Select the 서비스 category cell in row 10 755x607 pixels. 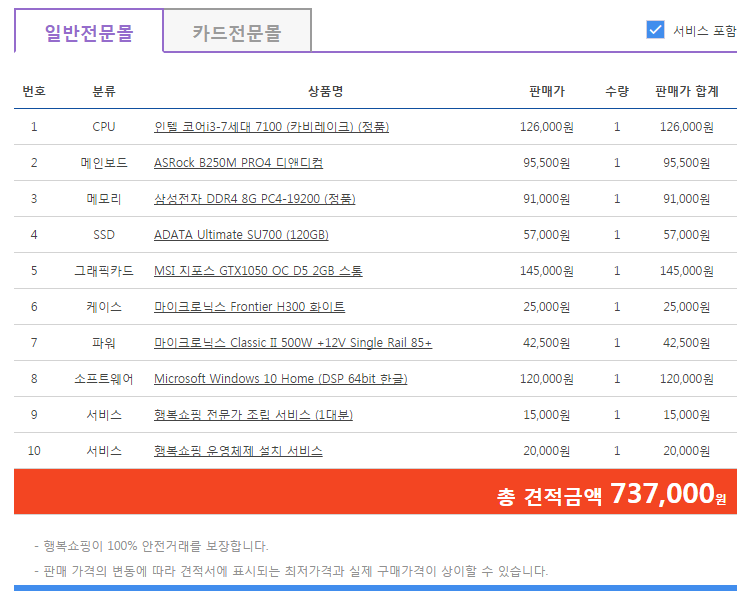[104, 451]
